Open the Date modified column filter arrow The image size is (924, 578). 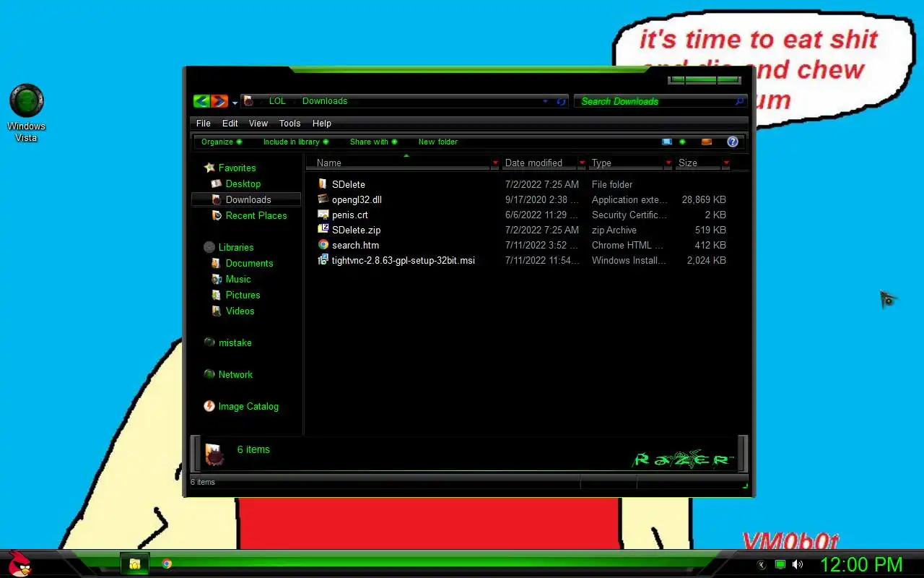click(x=582, y=163)
